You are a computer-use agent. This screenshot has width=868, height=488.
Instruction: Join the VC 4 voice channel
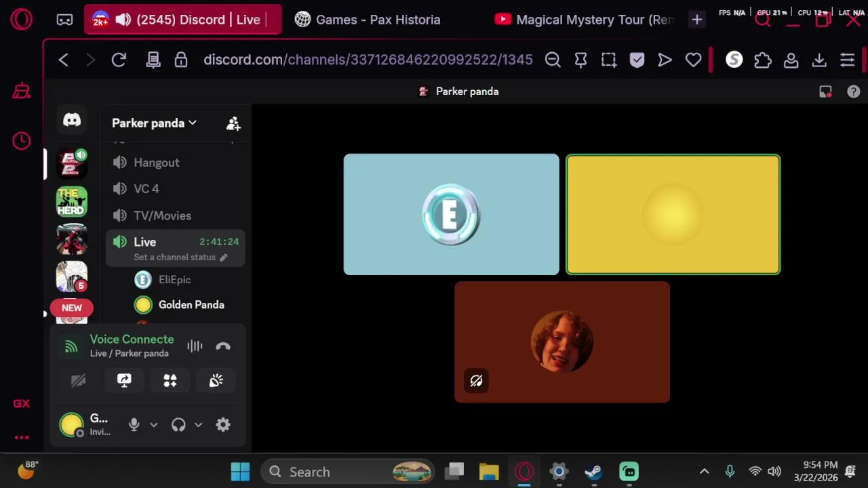tap(175, 189)
